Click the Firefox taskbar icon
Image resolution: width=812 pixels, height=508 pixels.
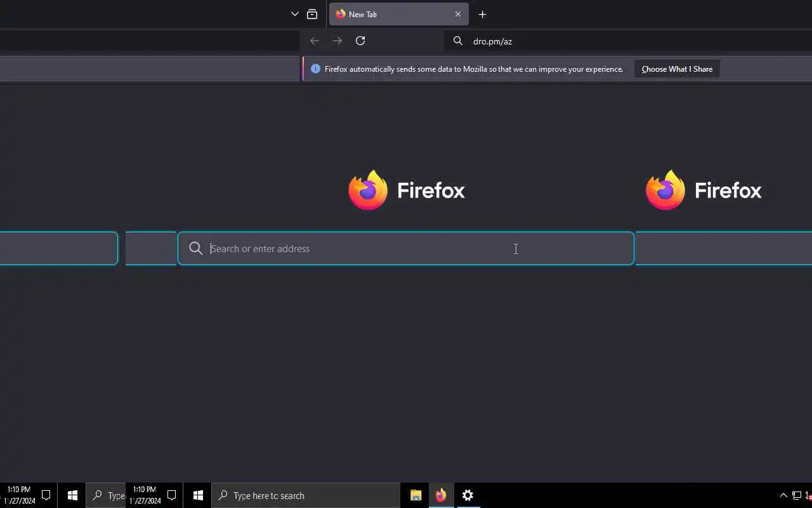(441, 495)
